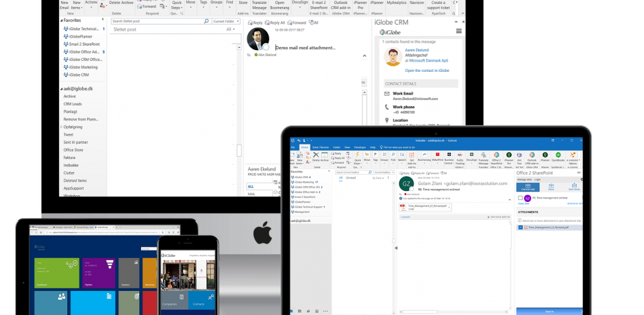Open Translate Message in the iMac Outlook ribbon
Viewport: 644px width, 315px height.
(x=259, y=5)
